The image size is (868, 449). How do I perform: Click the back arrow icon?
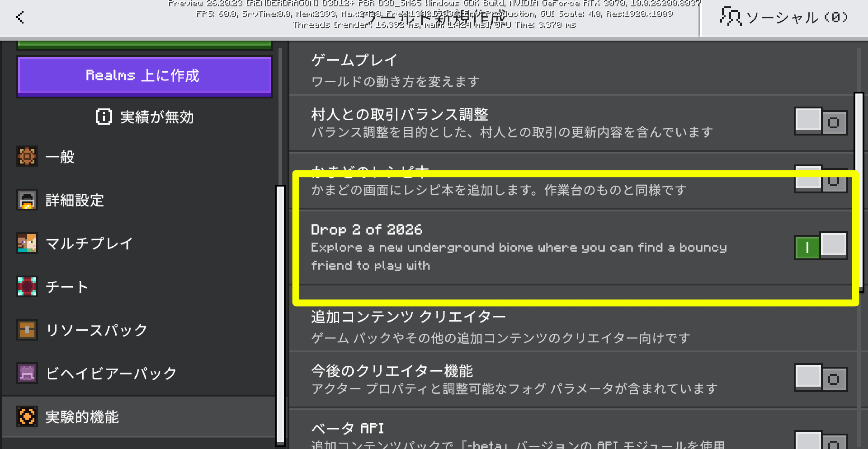click(20, 18)
